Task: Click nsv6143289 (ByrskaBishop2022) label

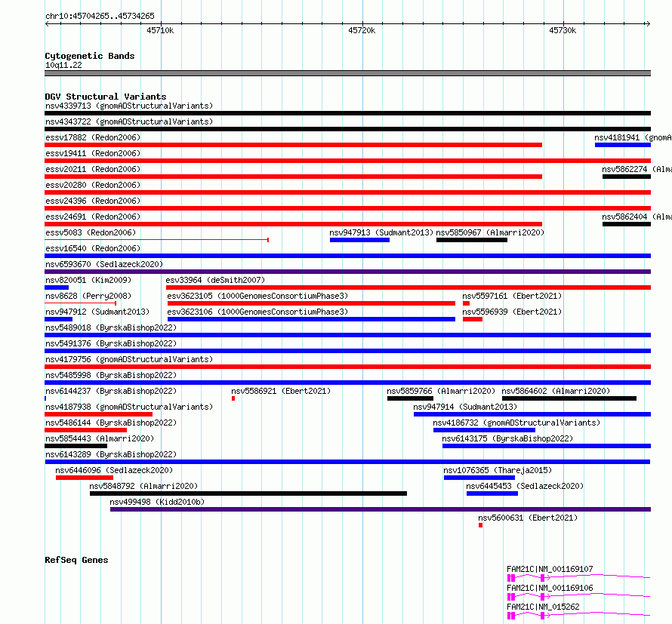Action: pyautogui.click(x=111, y=454)
